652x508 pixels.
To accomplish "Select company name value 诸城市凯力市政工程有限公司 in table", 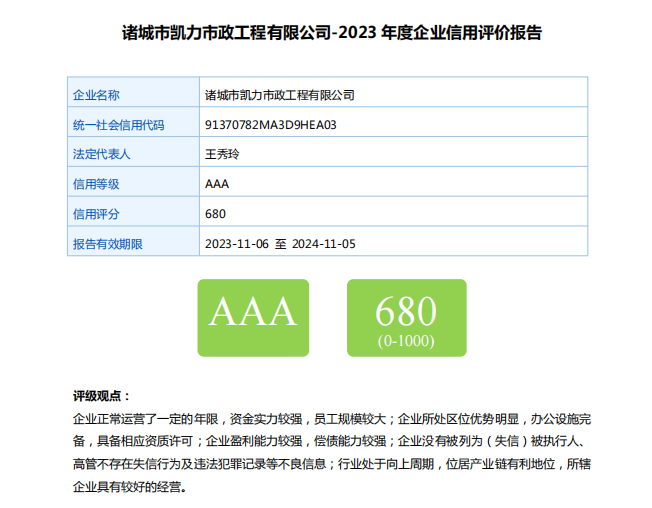I will (x=279, y=95).
